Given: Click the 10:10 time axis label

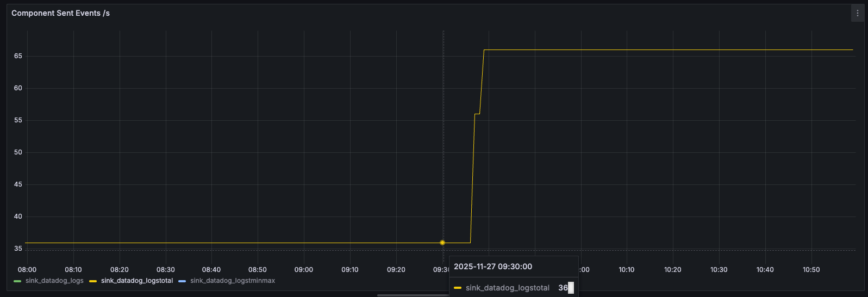Looking at the screenshot, I should 627,270.
